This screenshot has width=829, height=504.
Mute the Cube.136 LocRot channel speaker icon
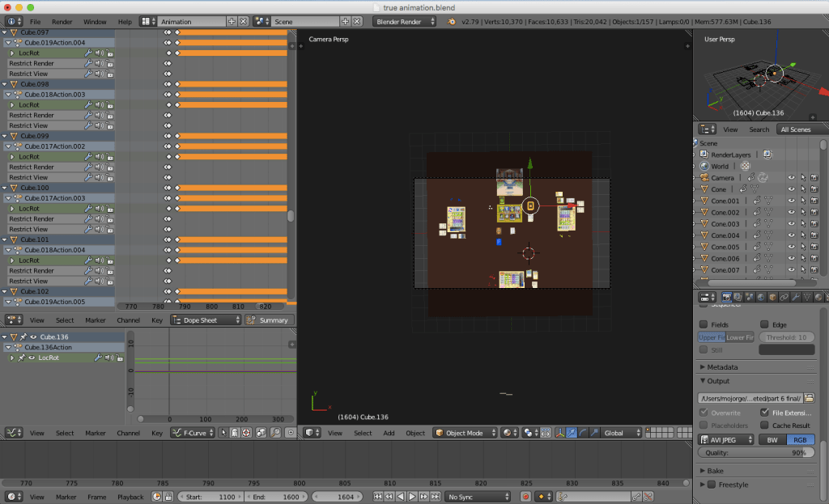(x=109, y=358)
